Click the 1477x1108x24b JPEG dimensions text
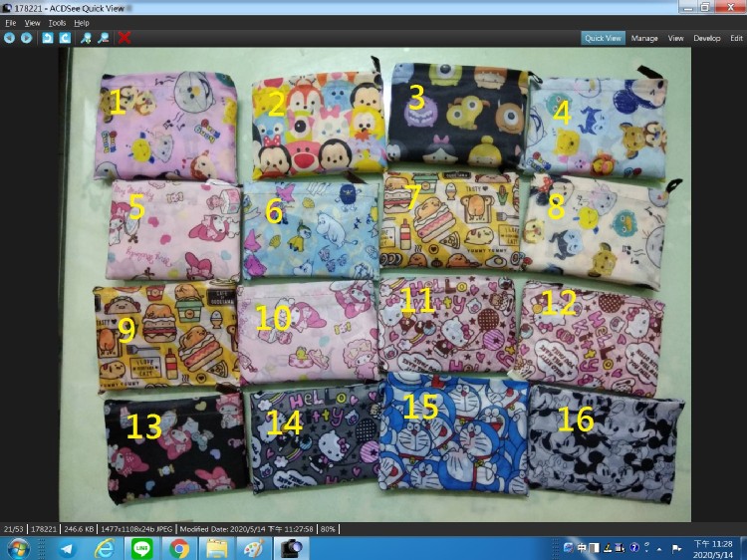This screenshot has height=560, width=747. click(136, 529)
